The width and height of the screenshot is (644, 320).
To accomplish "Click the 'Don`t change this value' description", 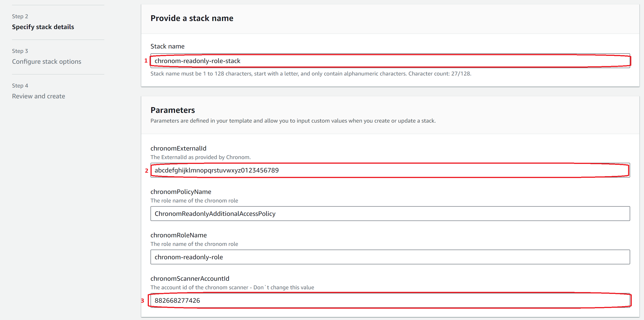I will (232, 287).
